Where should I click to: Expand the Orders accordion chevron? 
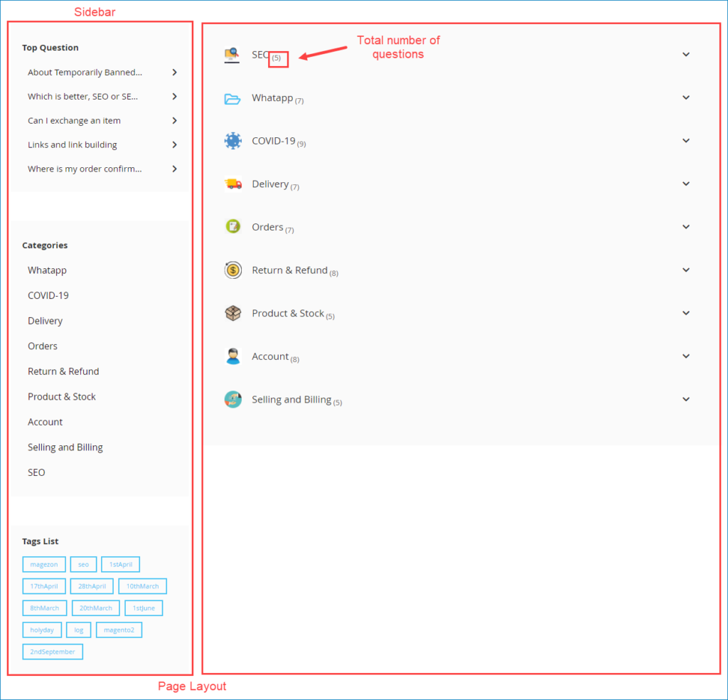(686, 227)
